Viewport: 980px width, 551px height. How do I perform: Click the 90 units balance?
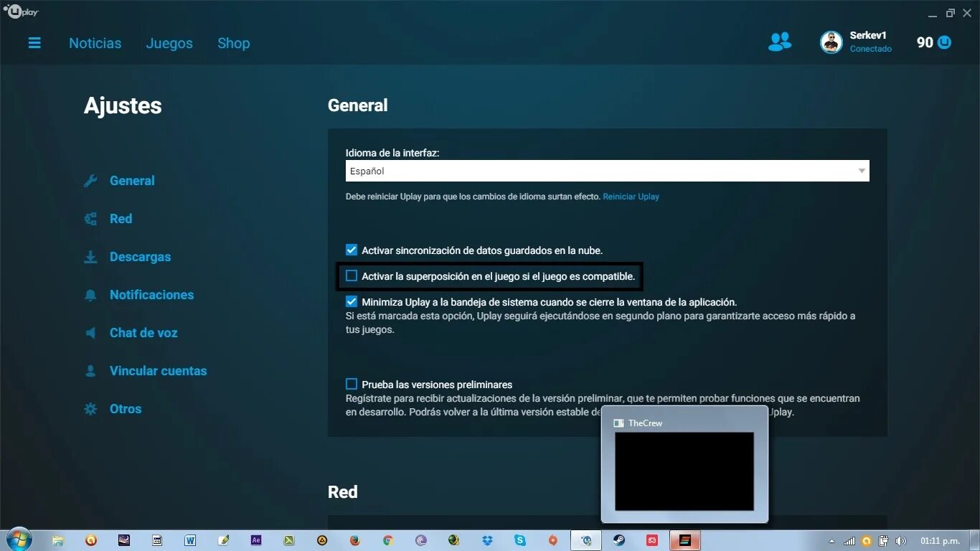tap(925, 42)
